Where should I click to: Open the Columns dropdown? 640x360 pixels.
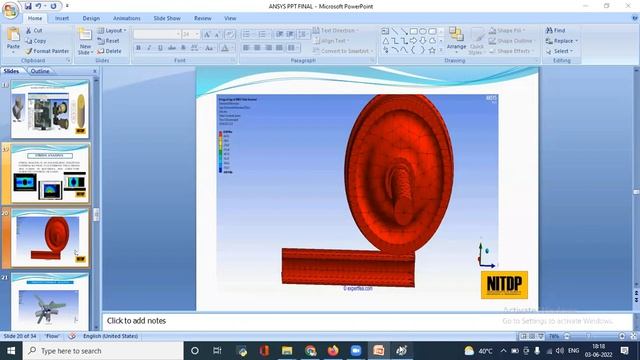[293, 48]
